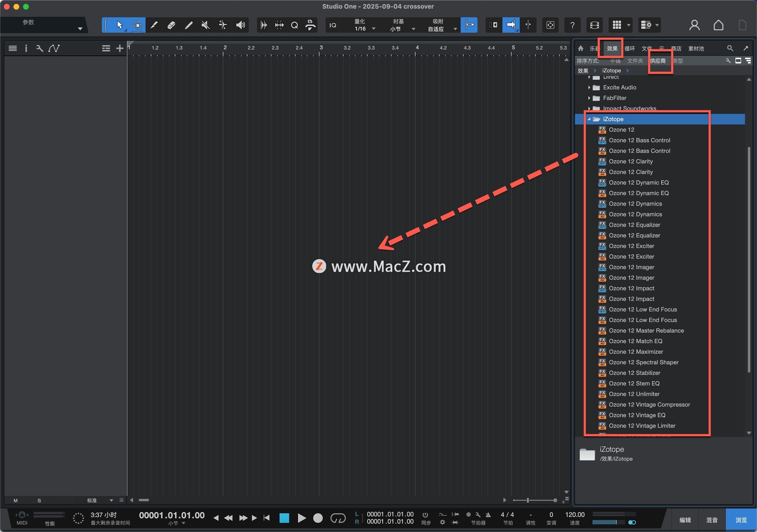
Task: Click the Play transport button
Action: click(x=302, y=518)
